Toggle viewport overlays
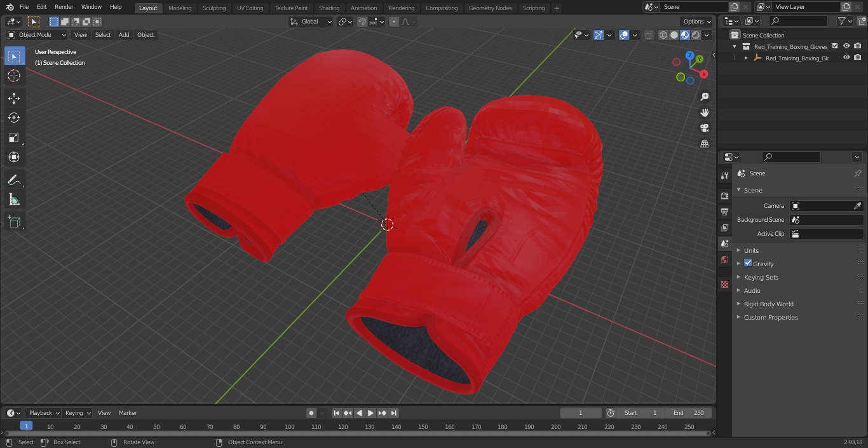Screen dimensions: 868x448 tap(624, 35)
